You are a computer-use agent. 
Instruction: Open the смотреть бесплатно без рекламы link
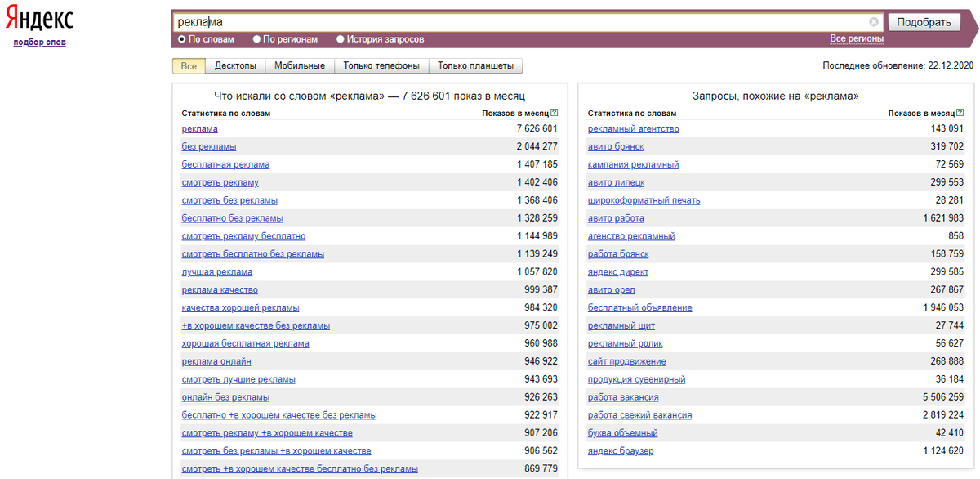[x=252, y=254]
